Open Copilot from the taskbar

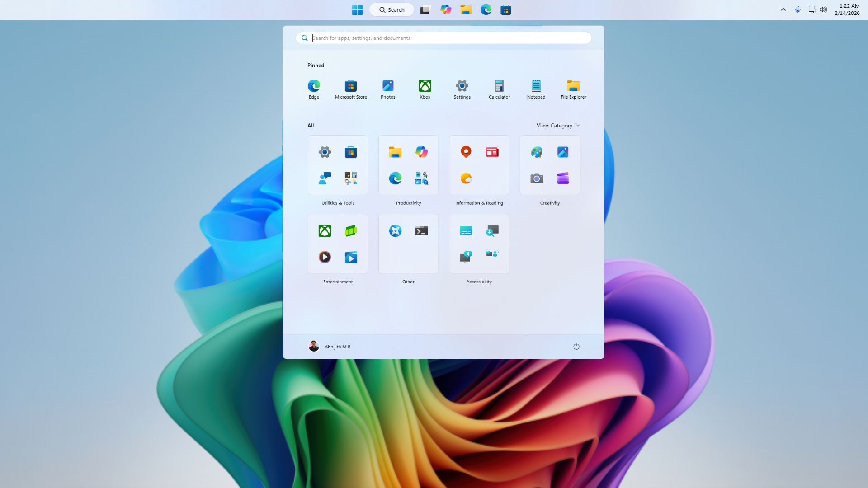coord(446,9)
